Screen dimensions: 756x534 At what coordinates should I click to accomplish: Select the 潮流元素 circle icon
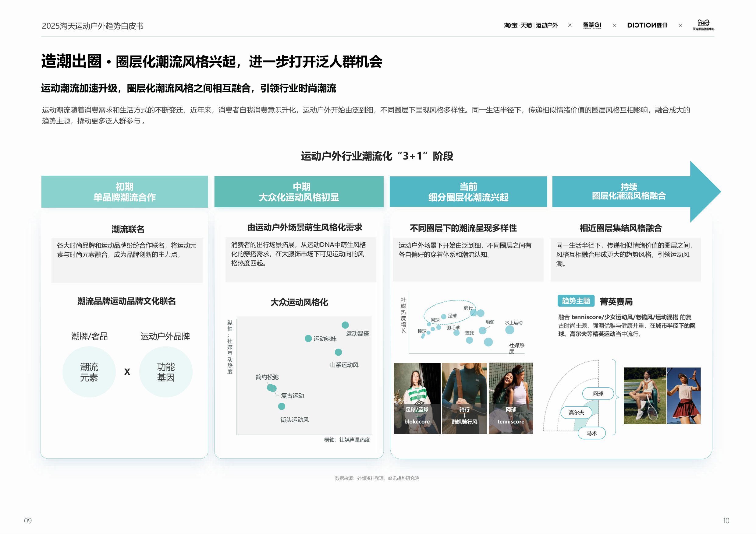pos(89,371)
